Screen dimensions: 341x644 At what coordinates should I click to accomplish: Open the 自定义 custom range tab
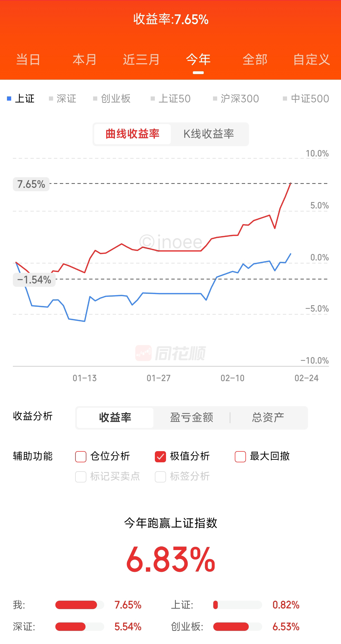point(312,60)
